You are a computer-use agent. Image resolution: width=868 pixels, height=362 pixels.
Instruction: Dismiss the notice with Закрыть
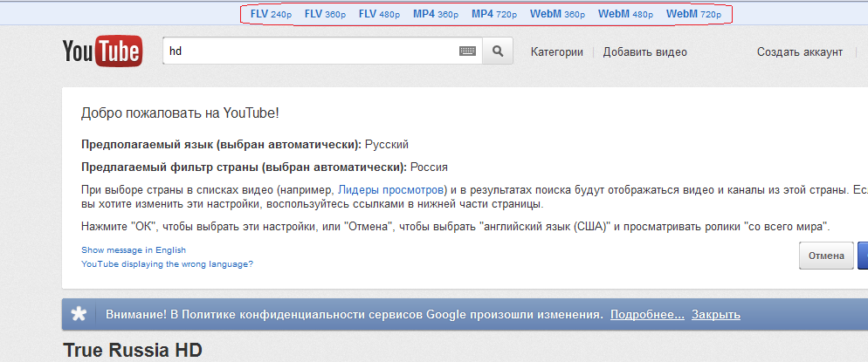(x=716, y=314)
